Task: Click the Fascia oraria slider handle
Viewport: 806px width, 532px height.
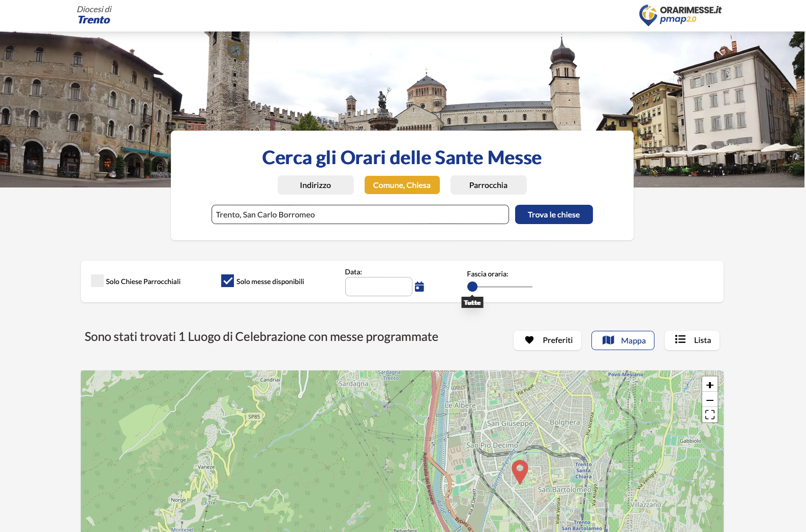Action: coord(472,287)
